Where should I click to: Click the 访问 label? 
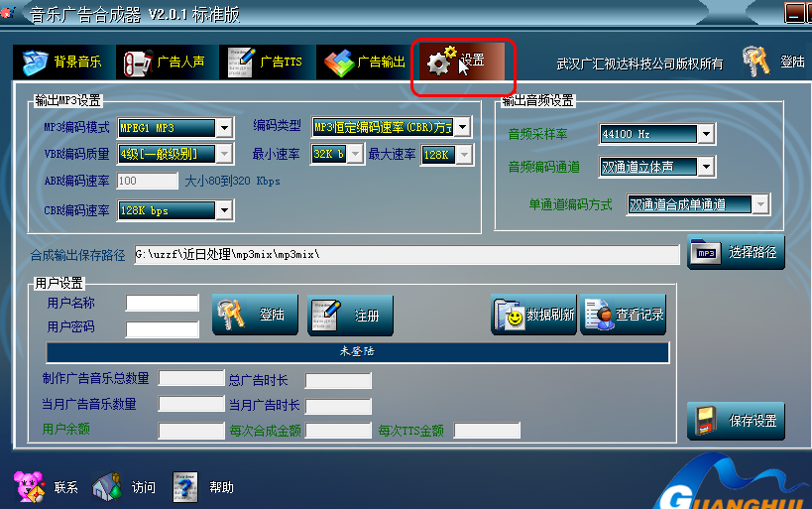tap(144, 488)
